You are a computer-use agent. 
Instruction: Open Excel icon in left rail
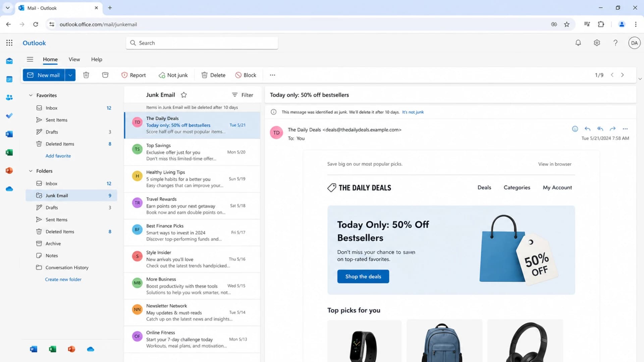point(9,153)
